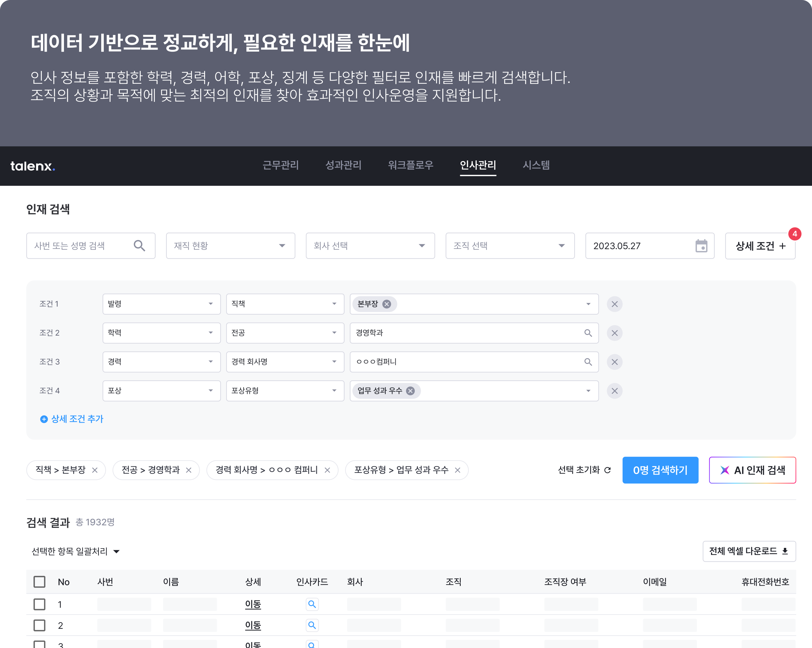Delete the 조건 2 row with its X button
The width and height of the screenshot is (812, 648).
click(x=614, y=333)
